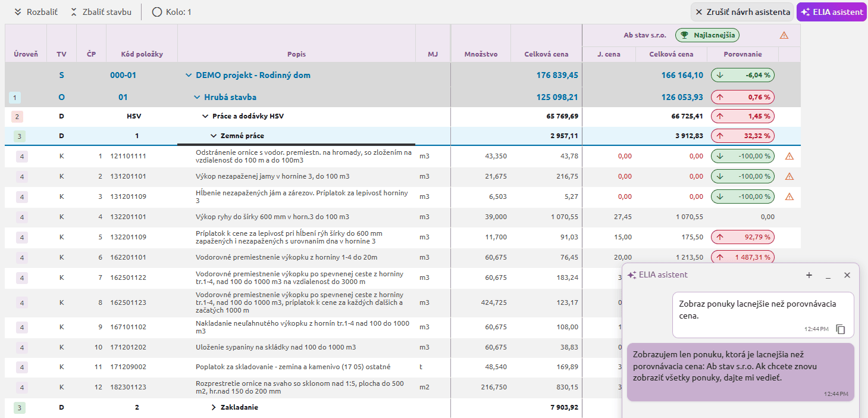Image resolution: width=868 pixels, height=418 pixels.
Task: Click level 3 badge on Zakladanie row
Action: pos(20,408)
